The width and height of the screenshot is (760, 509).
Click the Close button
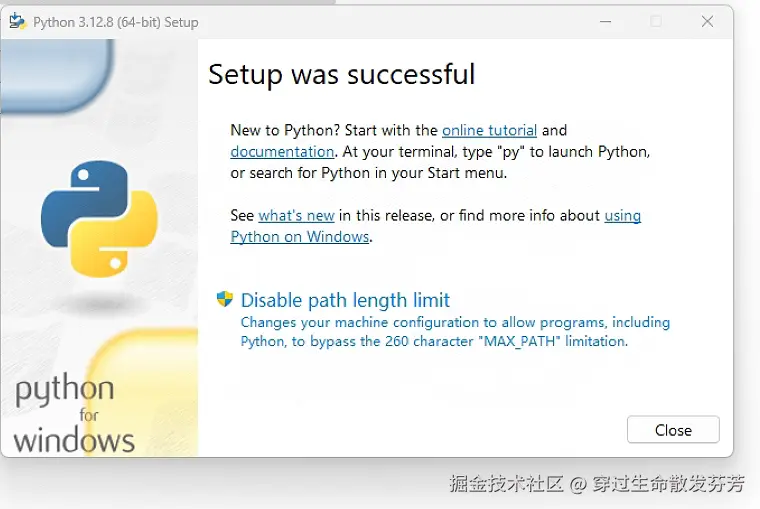tap(673, 429)
